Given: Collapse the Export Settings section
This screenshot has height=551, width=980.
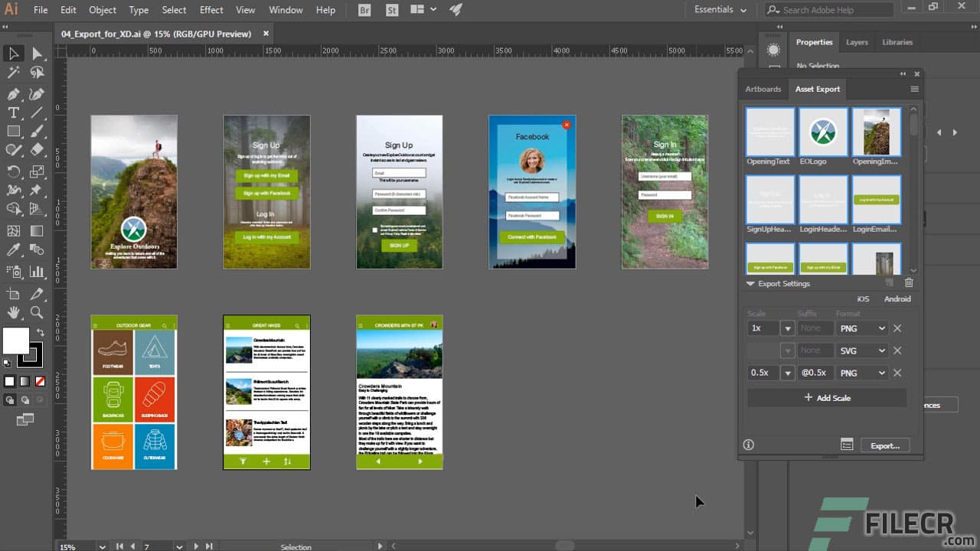Looking at the screenshot, I should coord(750,283).
